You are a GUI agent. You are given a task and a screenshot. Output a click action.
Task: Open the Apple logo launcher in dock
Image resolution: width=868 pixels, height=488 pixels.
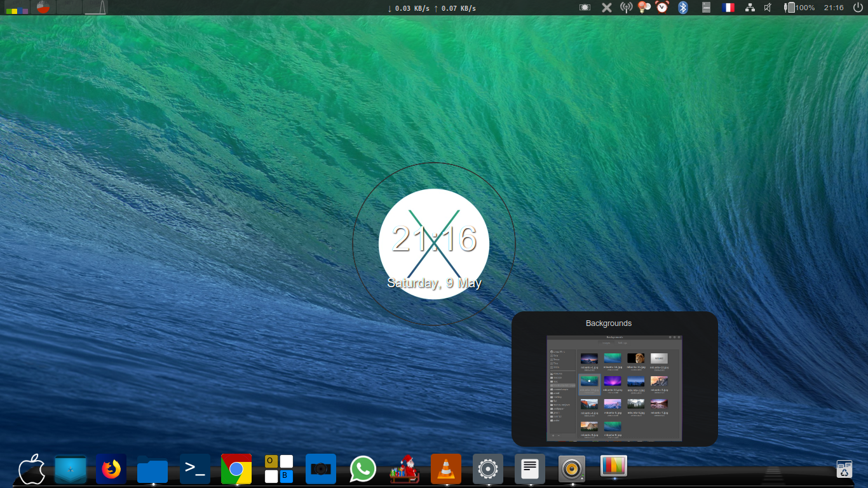pyautogui.click(x=31, y=470)
